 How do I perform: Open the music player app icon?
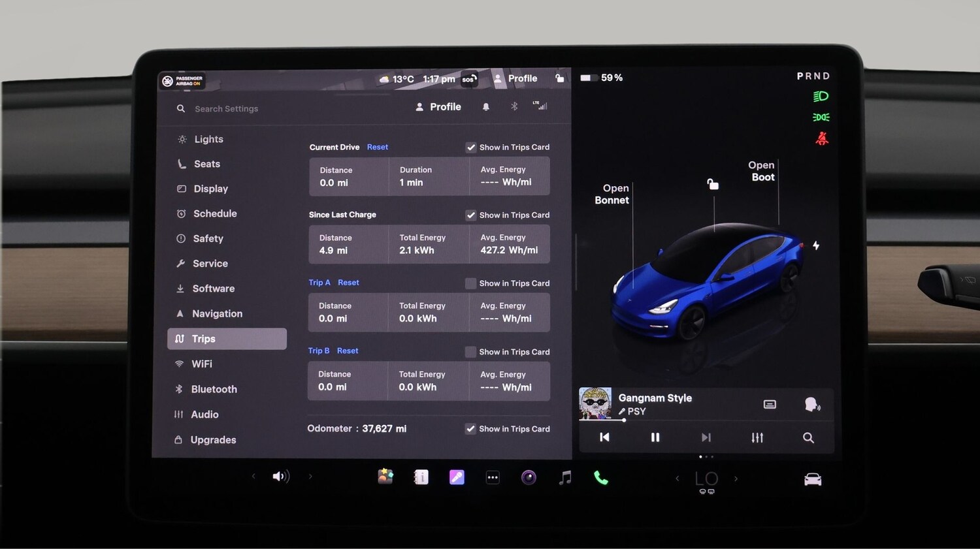point(564,477)
